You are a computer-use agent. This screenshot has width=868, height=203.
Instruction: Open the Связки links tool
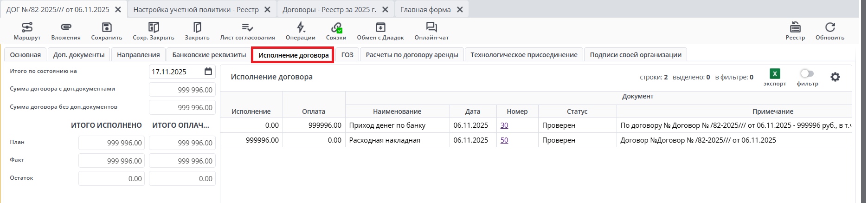tap(336, 27)
